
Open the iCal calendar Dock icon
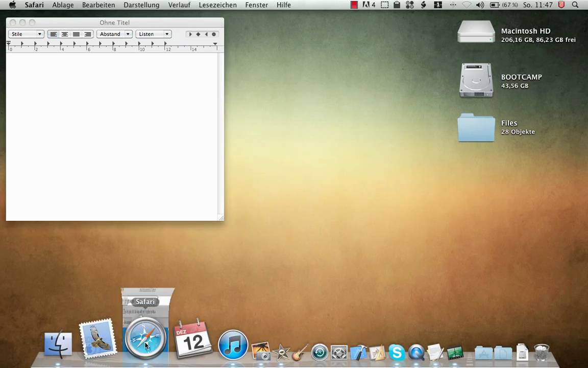(192, 339)
